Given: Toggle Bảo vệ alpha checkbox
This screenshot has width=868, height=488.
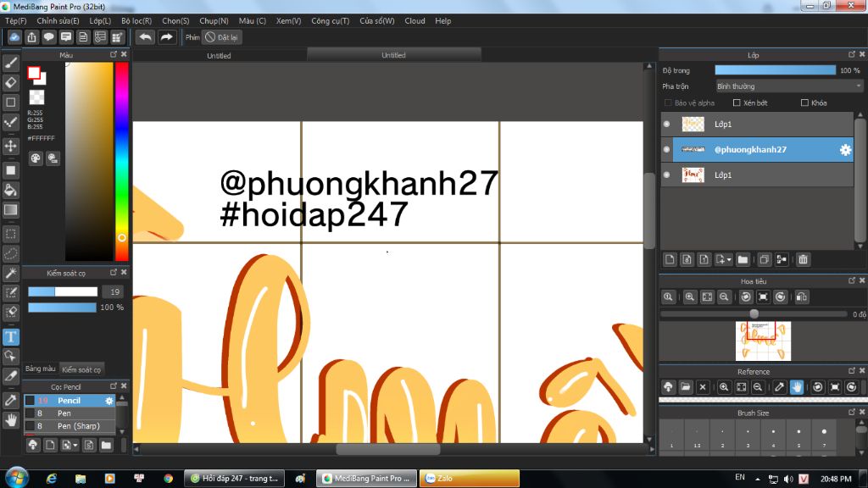Looking at the screenshot, I should [x=668, y=103].
